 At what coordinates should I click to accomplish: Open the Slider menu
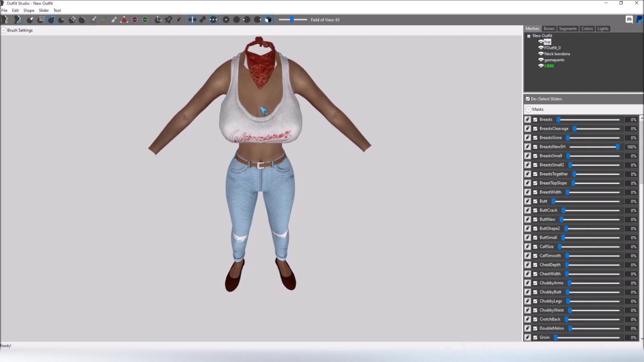pos(44,11)
